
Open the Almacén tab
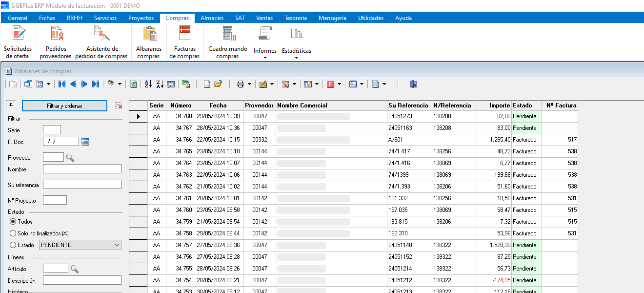(212, 18)
